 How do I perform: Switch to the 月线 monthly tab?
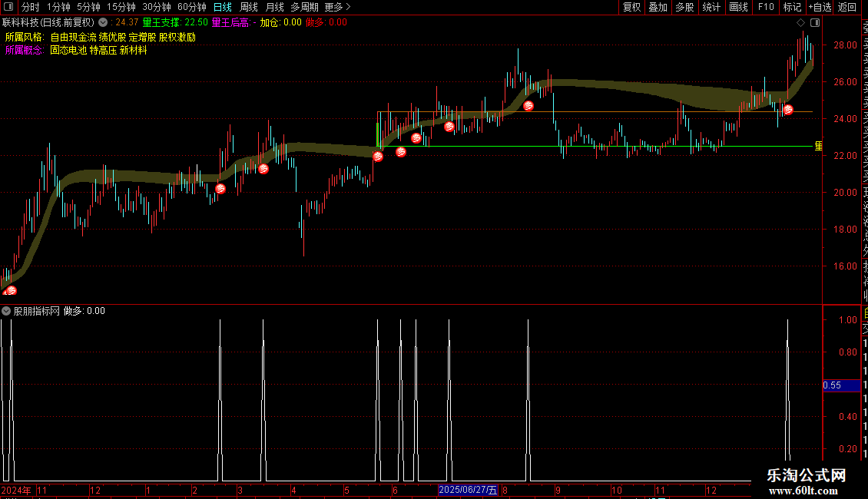point(274,7)
